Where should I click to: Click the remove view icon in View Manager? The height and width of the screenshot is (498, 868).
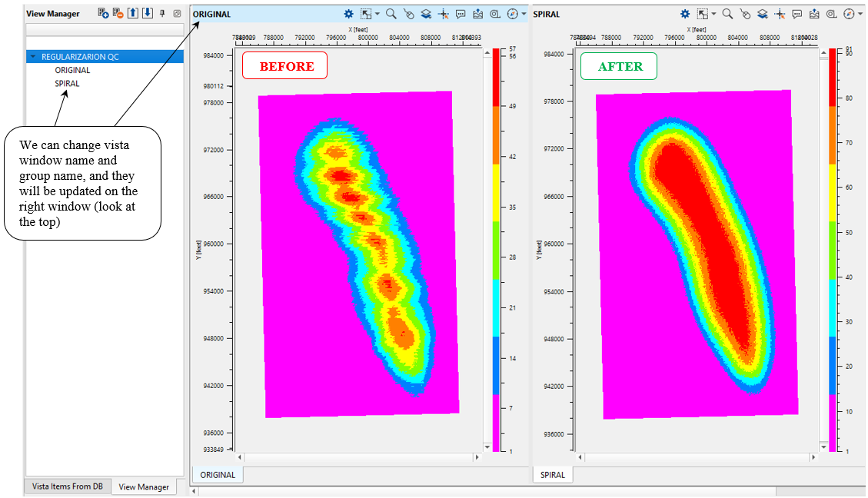click(118, 14)
